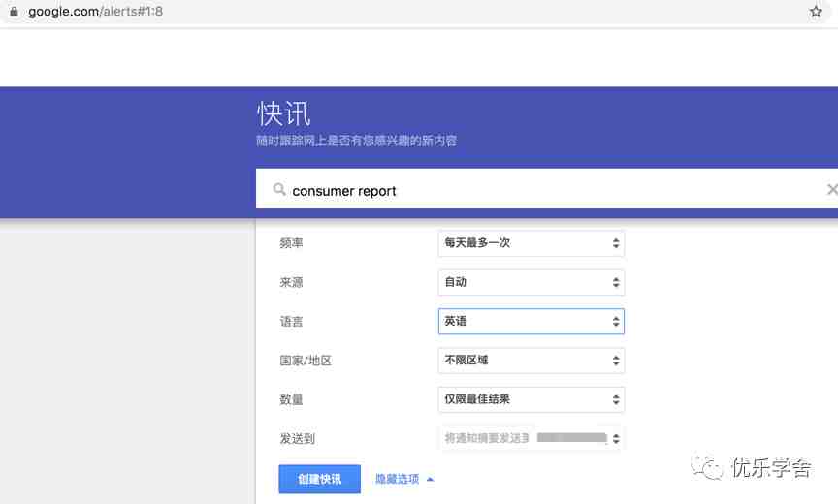Click the 语言 label
This screenshot has width=838, height=504.
coord(291,322)
